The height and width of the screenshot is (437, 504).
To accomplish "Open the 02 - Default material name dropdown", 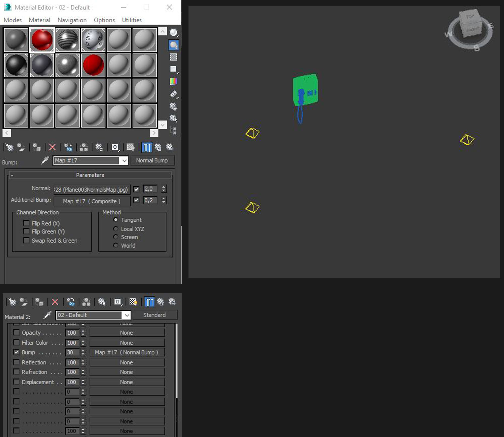I will [127, 315].
